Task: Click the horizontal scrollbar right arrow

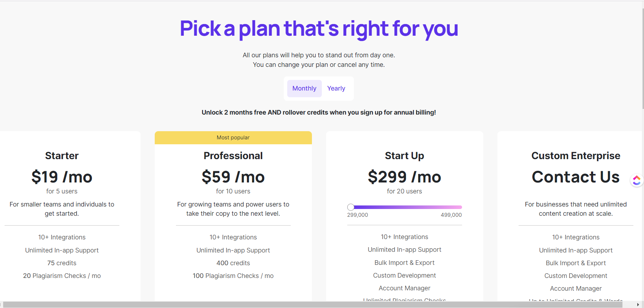Action: point(638,304)
